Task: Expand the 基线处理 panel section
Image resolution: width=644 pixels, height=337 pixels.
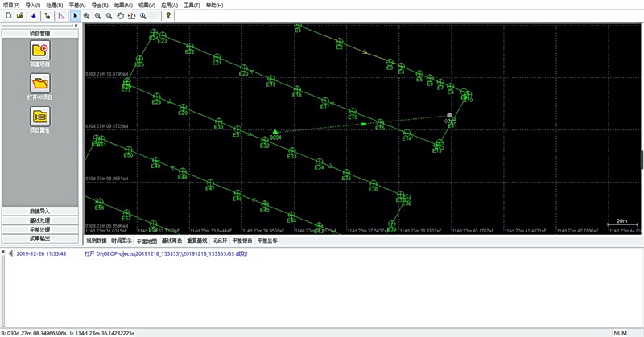Action: click(x=40, y=220)
